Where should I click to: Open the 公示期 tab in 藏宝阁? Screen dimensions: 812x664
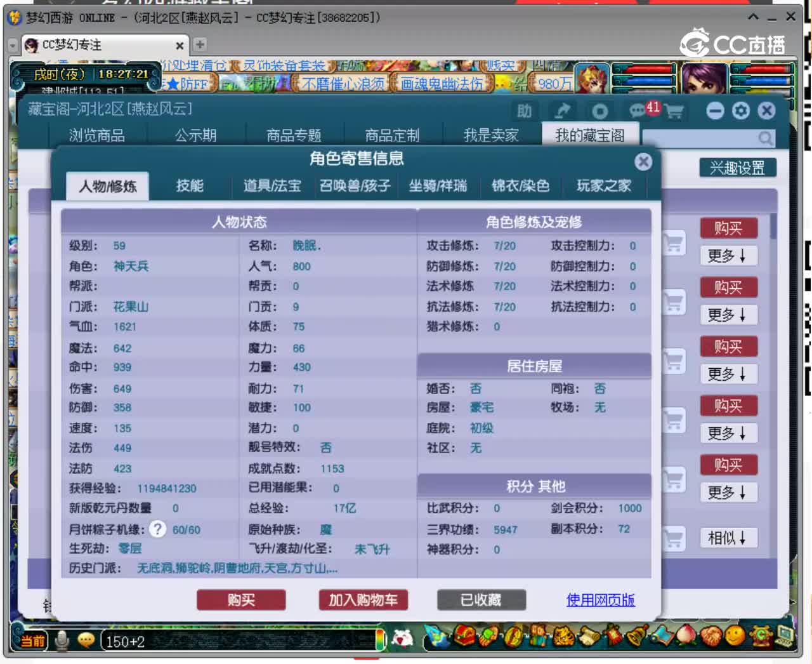point(196,135)
